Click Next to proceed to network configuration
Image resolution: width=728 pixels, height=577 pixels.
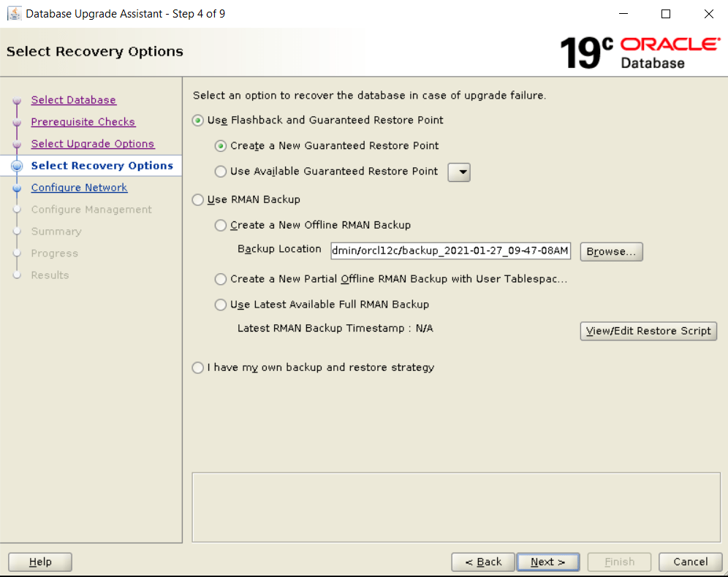[x=547, y=562]
